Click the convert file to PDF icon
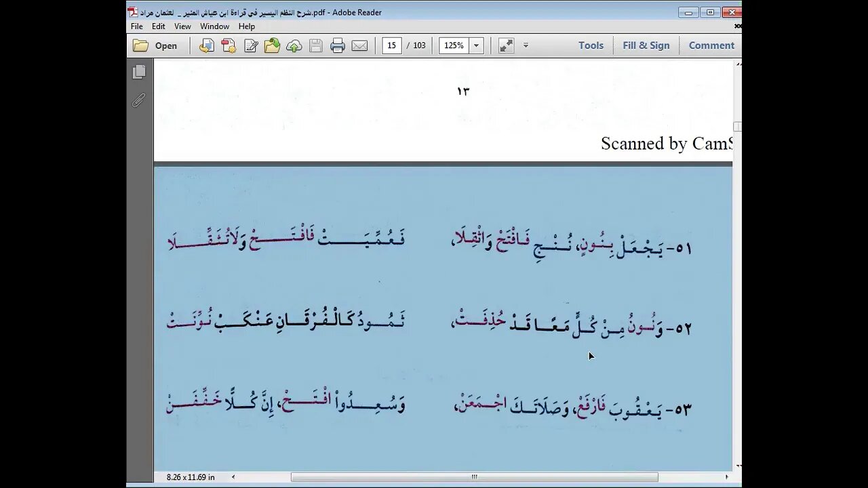 [207, 45]
